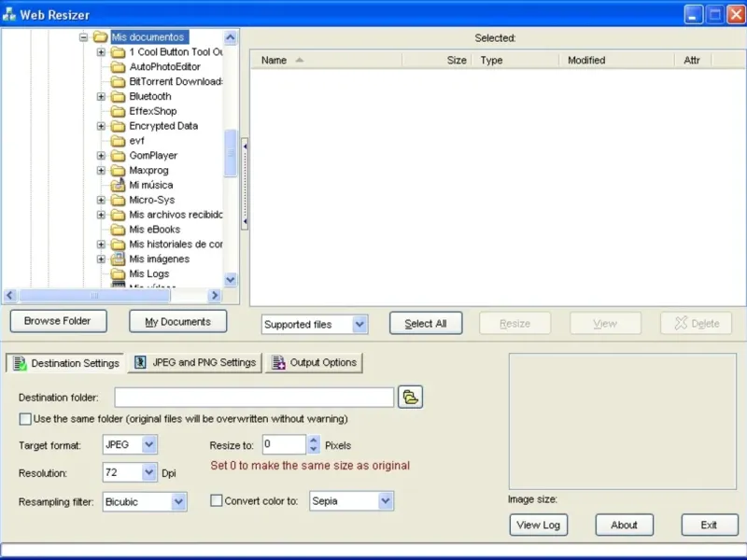This screenshot has height=560, width=747.
Task: Expand the Maxprog folder node
Action: click(101, 170)
